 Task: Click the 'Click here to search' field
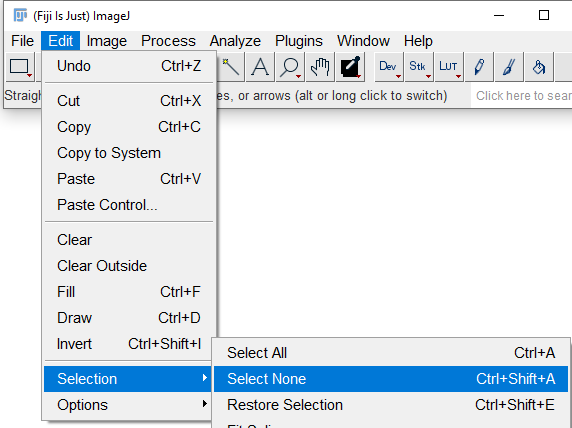[x=522, y=96]
